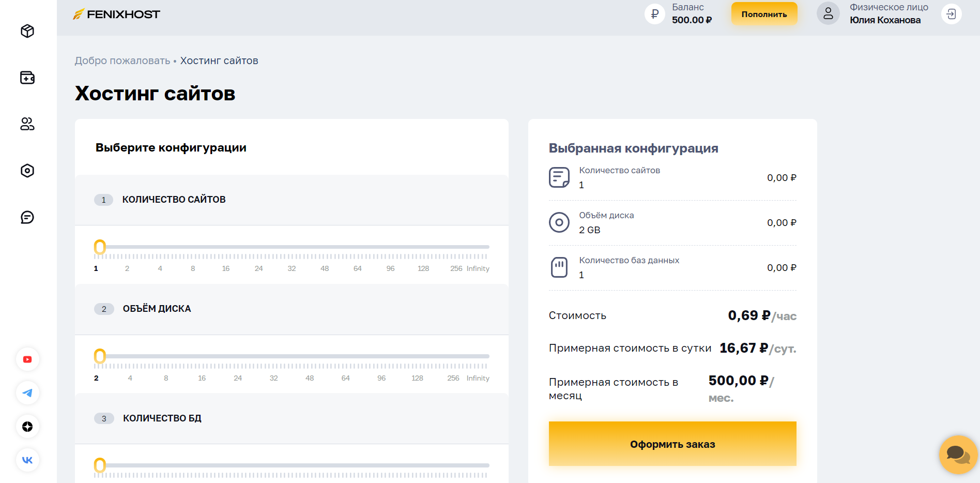980x483 pixels.
Task: Open the support chat icon in sidebar
Action: coord(27,217)
